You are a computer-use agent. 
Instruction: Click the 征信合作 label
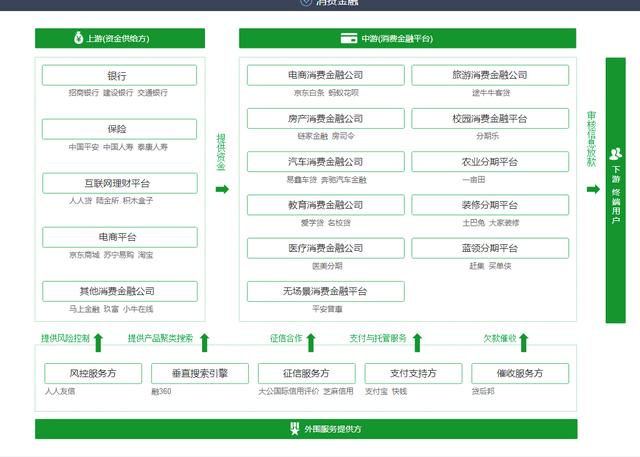tap(286, 338)
